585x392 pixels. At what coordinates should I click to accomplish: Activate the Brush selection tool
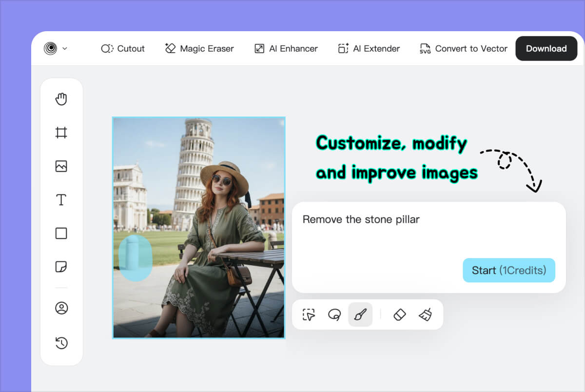[x=360, y=315]
